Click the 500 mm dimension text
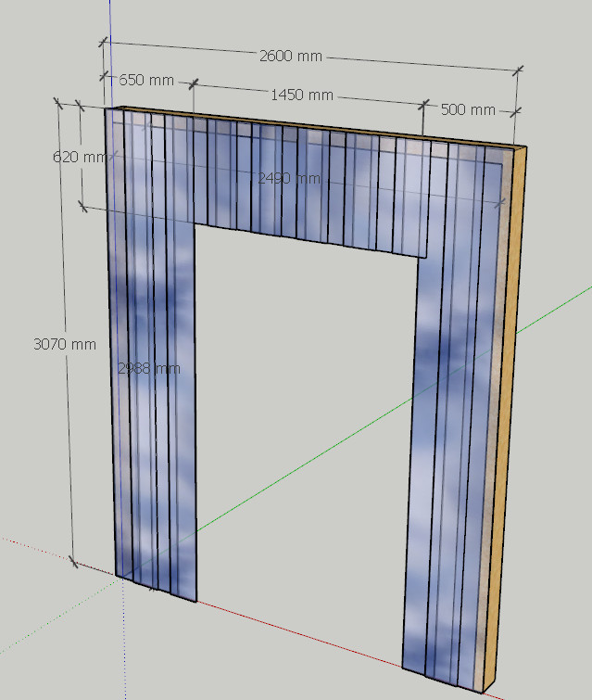Image resolution: width=592 pixels, height=700 pixels. [x=468, y=109]
